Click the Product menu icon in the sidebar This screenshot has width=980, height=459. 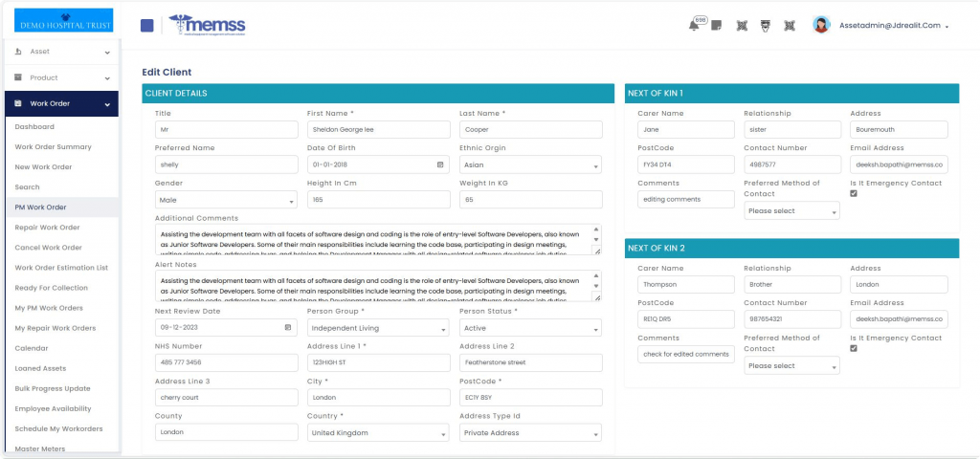(18, 77)
